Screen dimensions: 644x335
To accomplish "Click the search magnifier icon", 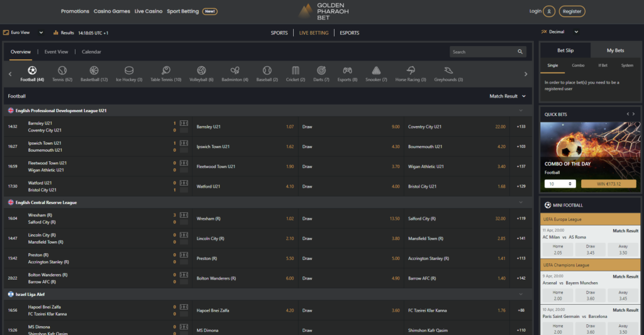I will (x=520, y=52).
